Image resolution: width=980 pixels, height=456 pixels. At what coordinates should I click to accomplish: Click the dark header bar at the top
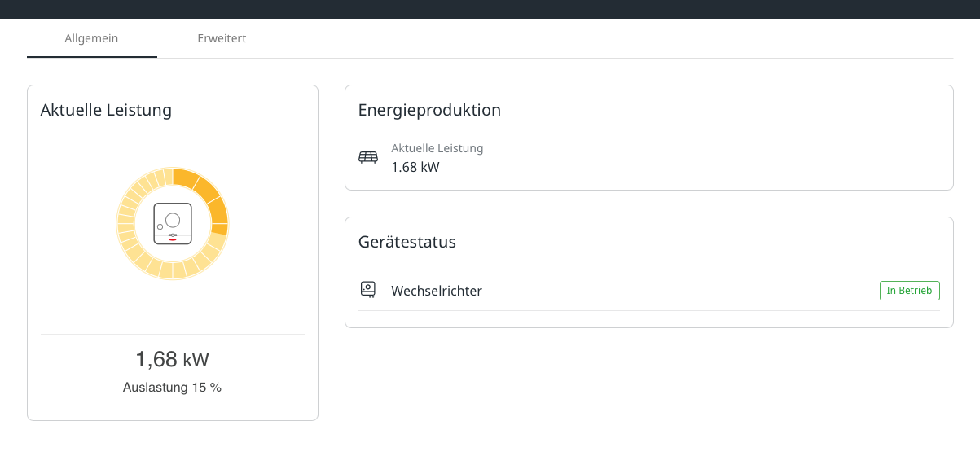(x=490, y=9)
